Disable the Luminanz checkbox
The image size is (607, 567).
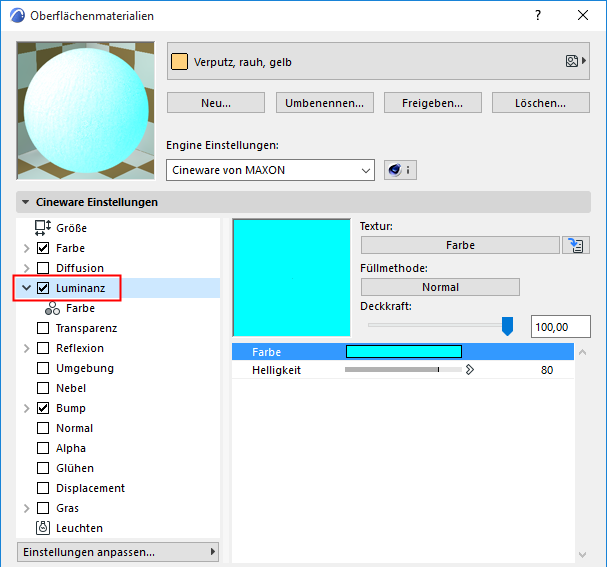(43, 288)
